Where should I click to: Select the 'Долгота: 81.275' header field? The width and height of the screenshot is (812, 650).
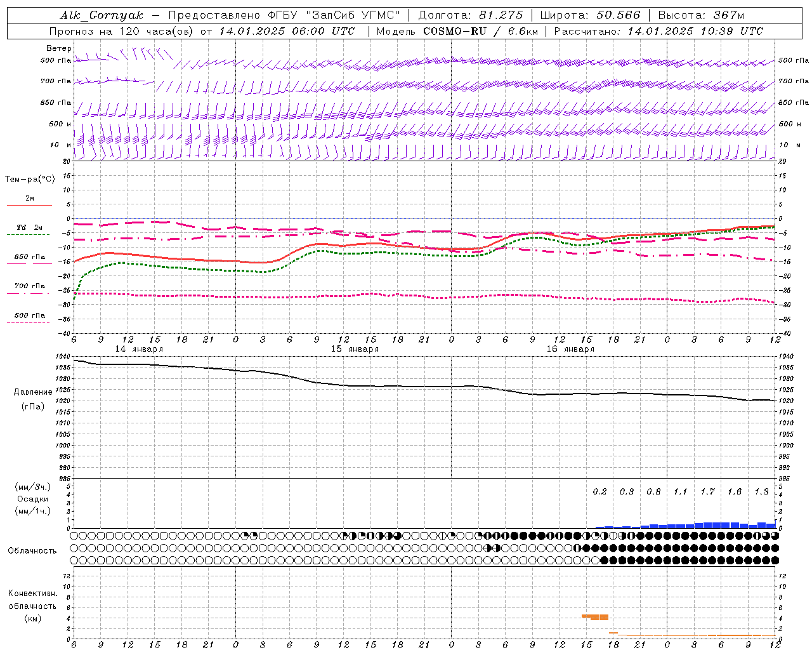click(x=471, y=15)
